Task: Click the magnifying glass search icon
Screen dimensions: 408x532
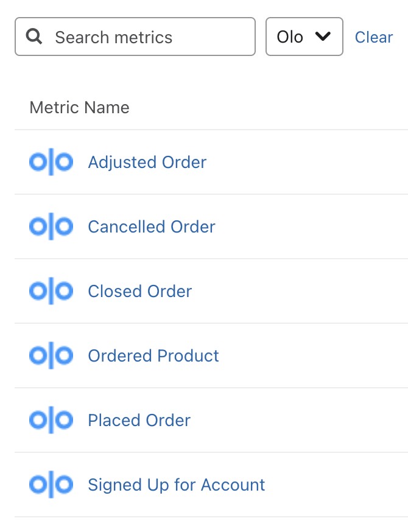Action: [35, 37]
